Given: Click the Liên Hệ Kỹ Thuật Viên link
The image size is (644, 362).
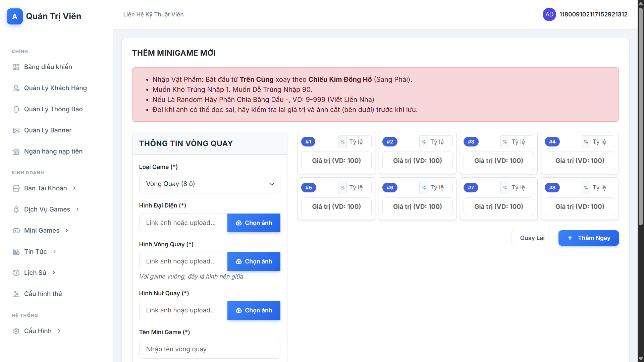Looking at the screenshot, I should pyautogui.click(x=153, y=14).
